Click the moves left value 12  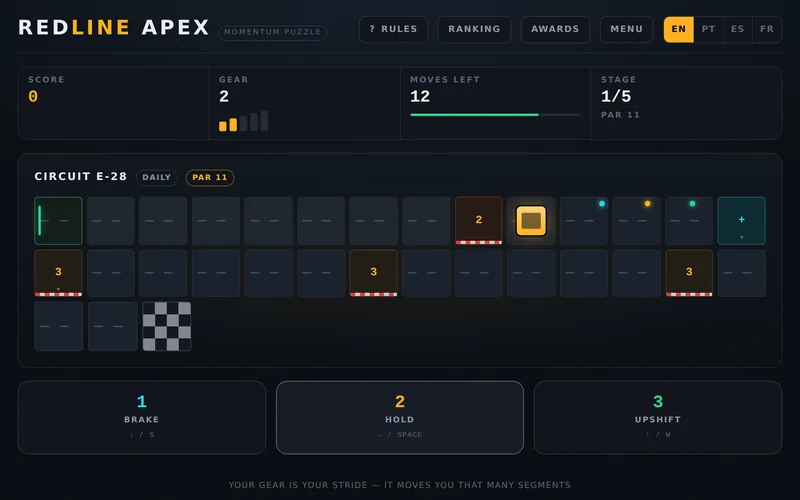pos(420,96)
